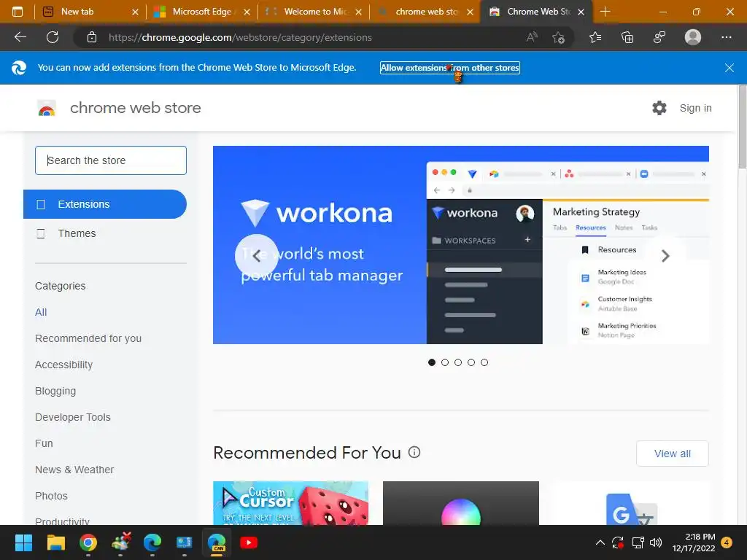Open the color wheel extension card
This screenshot has height=560, width=747.
[461, 503]
